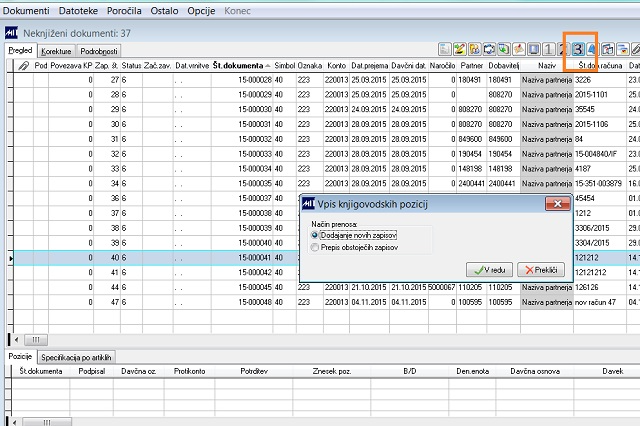Open Specifikacija po artiklih tab
The height and width of the screenshot is (426, 640).
click(76, 356)
